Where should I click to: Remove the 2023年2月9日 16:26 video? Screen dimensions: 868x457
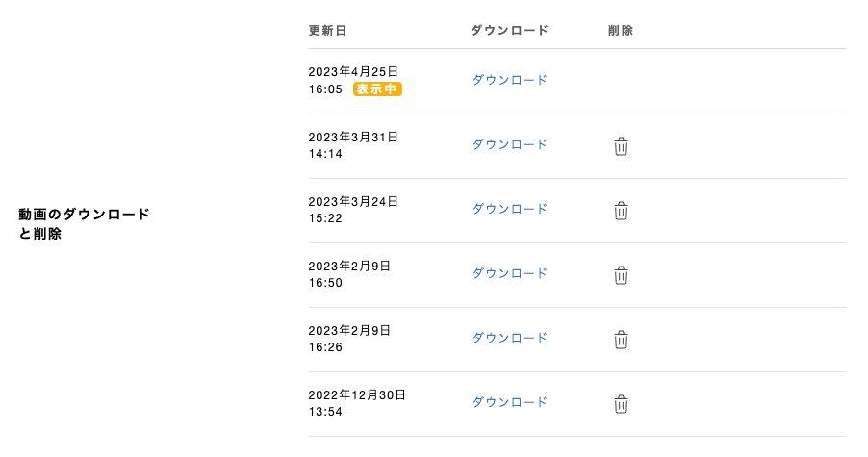[621, 340]
